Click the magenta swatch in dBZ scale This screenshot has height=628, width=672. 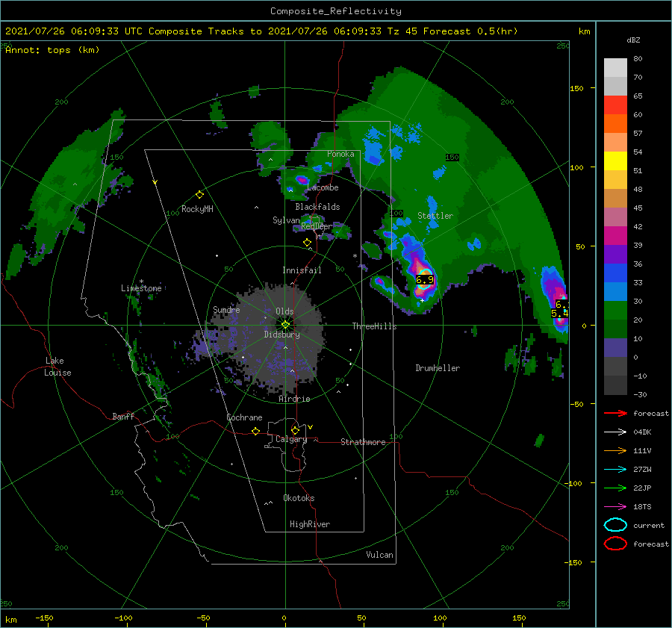click(x=615, y=235)
